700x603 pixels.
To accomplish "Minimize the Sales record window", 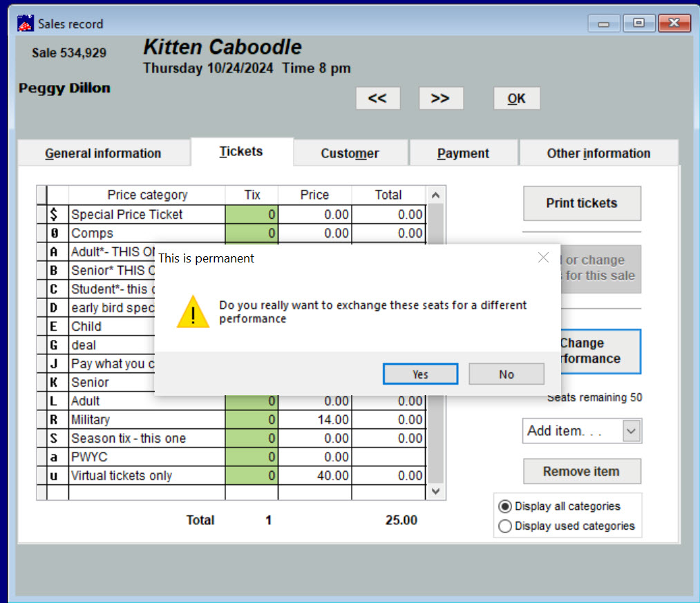I will pyautogui.click(x=603, y=23).
